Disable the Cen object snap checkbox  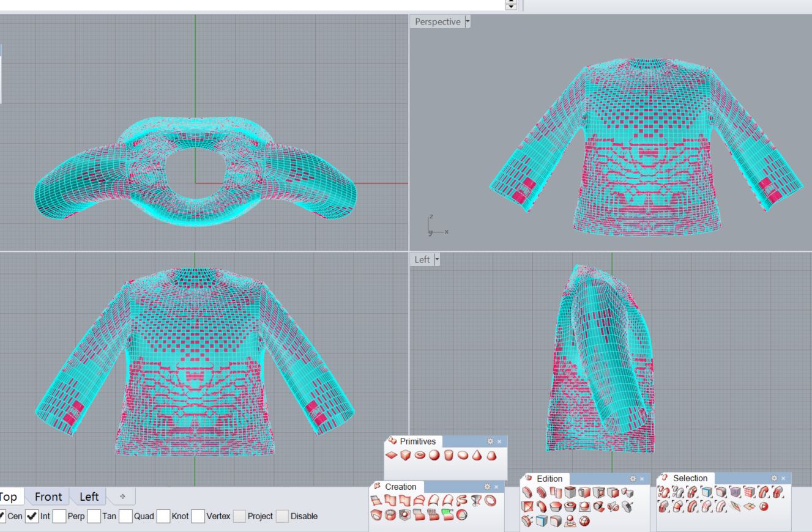(1, 516)
